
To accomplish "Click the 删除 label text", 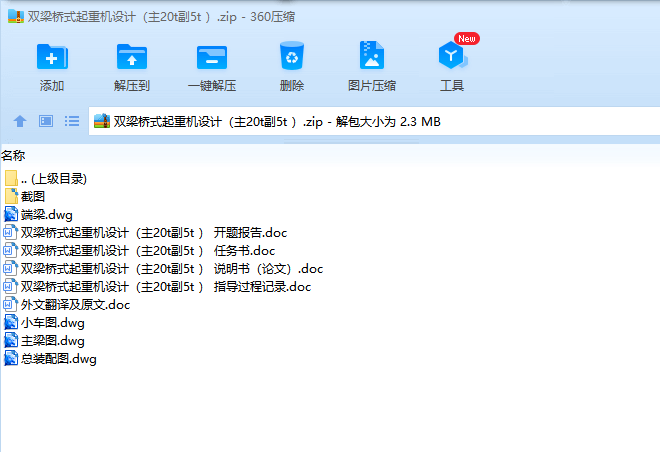I will coord(292,86).
